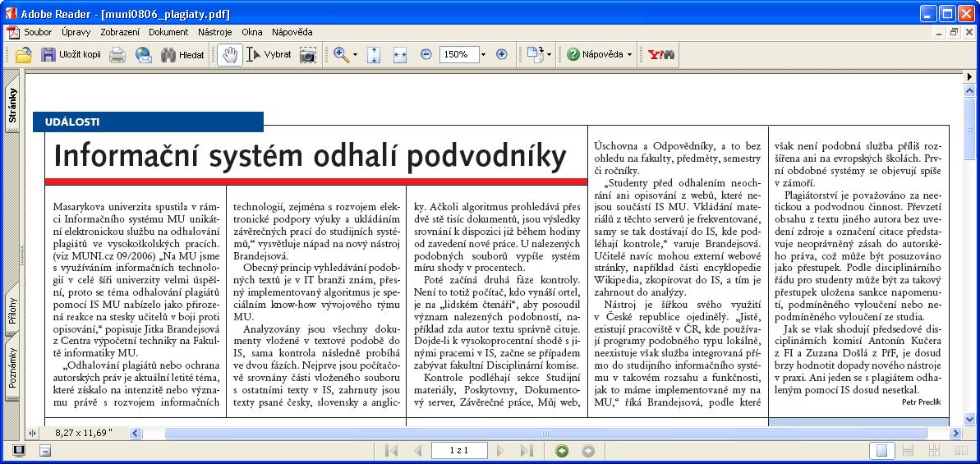Click the zoom out minus button

click(426, 55)
